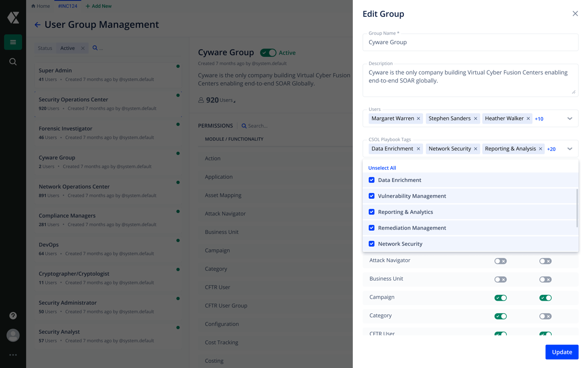Screen dimensions: 588x368
Task: Remove the Data Enrichment tag chip
Action: (418, 149)
